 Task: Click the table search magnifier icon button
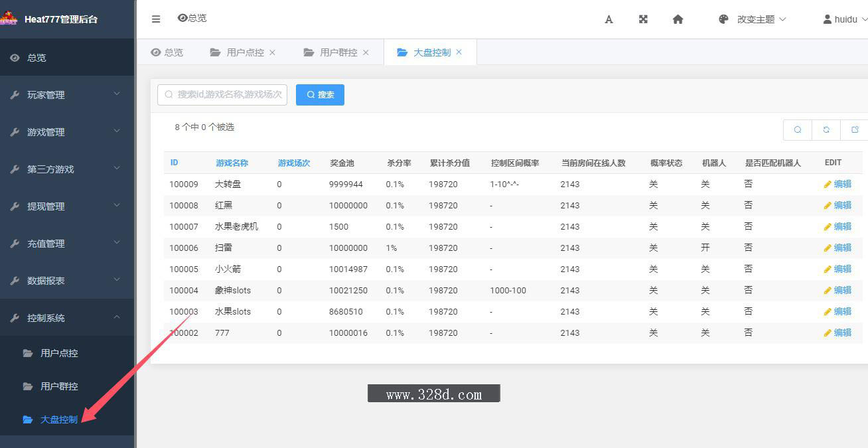point(798,130)
